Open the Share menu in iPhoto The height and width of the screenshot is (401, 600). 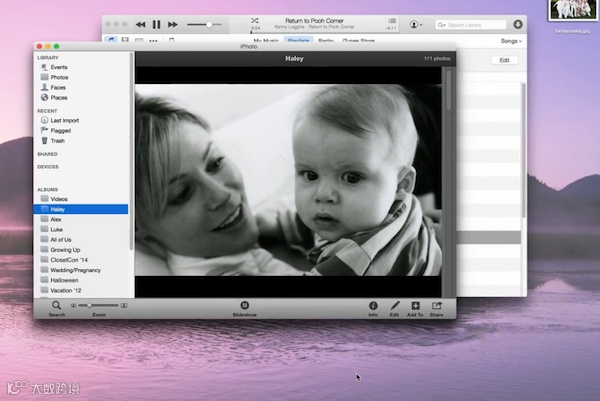[x=437, y=305]
